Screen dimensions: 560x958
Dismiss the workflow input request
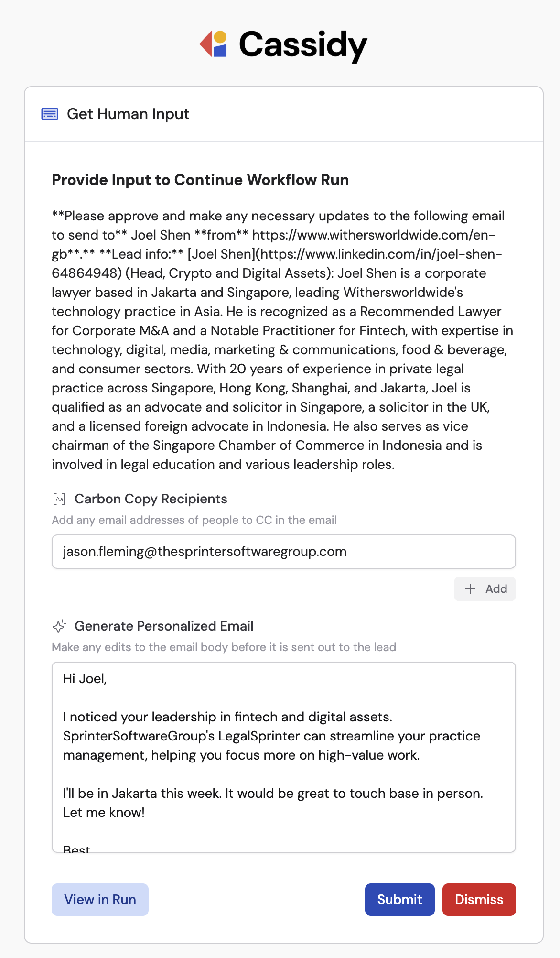coord(479,899)
